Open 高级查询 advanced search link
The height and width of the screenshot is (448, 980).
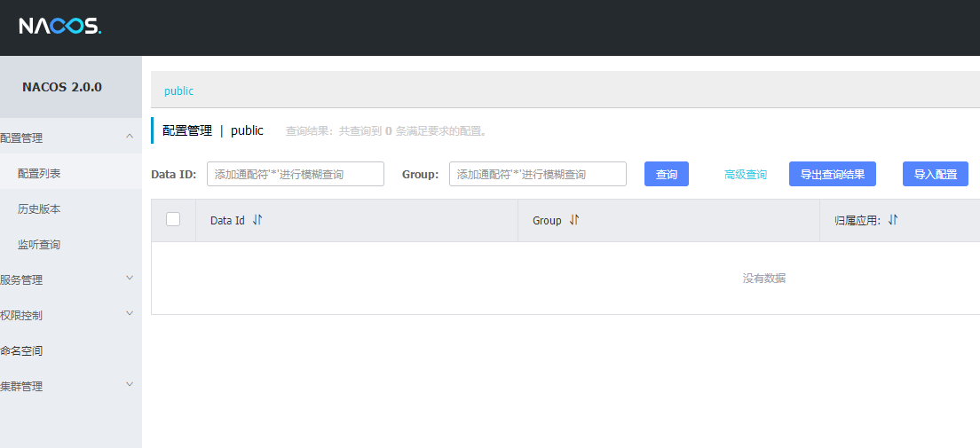click(x=745, y=175)
